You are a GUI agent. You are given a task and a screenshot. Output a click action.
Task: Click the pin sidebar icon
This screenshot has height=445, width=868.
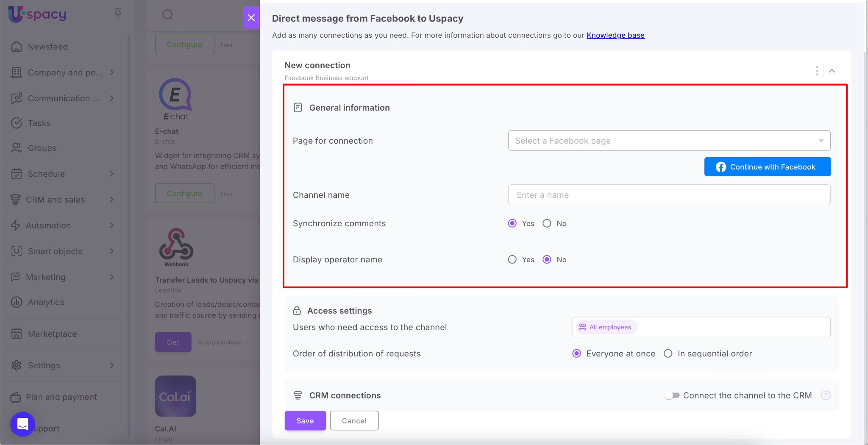[x=118, y=13]
